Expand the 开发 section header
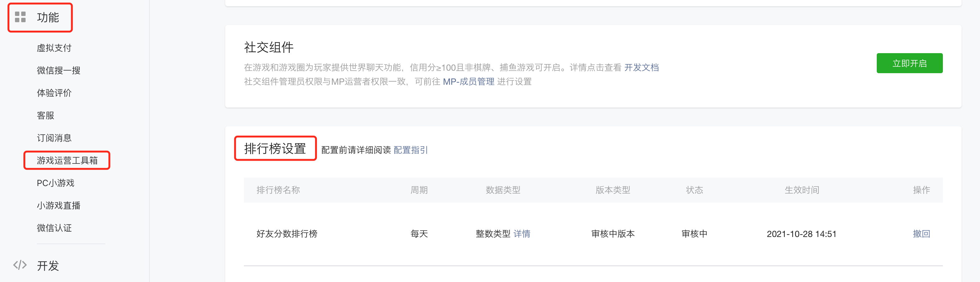The width and height of the screenshot is (980, 282). pyautogui.click(x=47, y=266)
